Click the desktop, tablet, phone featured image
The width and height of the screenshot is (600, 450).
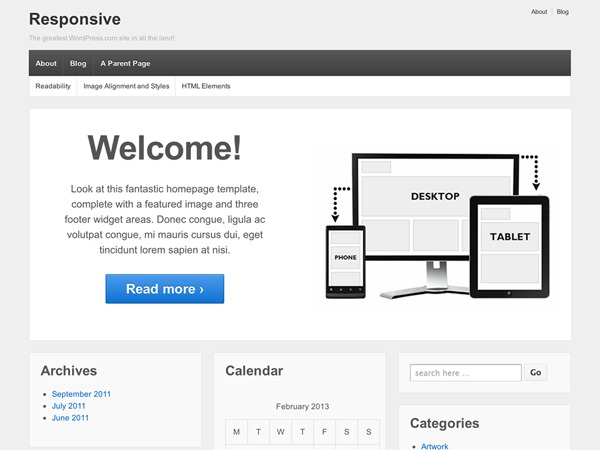[x=435, y=225]
